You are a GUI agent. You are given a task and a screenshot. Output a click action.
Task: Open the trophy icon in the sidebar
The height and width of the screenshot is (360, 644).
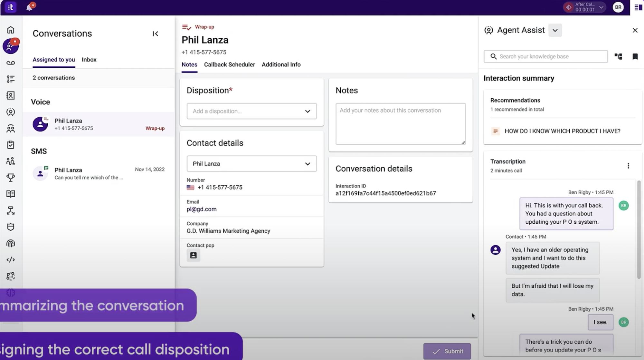11,178
